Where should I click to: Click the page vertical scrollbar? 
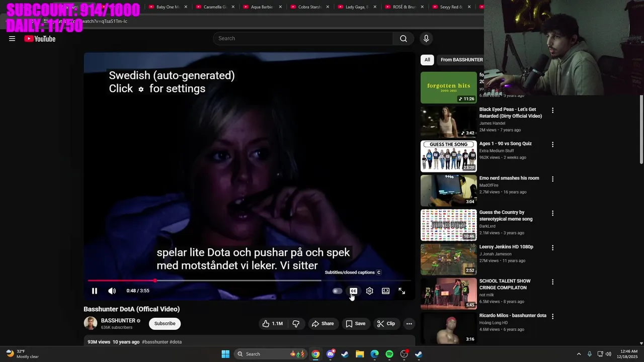click(x=641, y=129)
